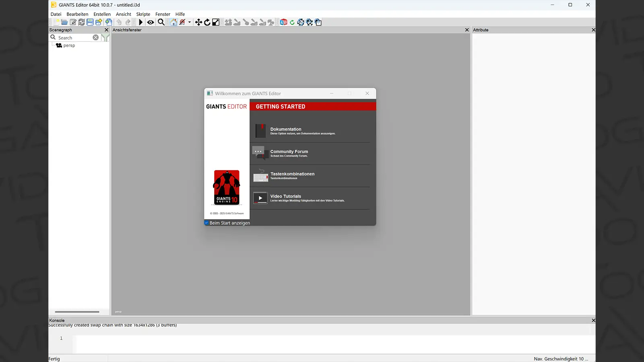644x362 pixels.
Task: Open the Datei menu
Action: 56,14
